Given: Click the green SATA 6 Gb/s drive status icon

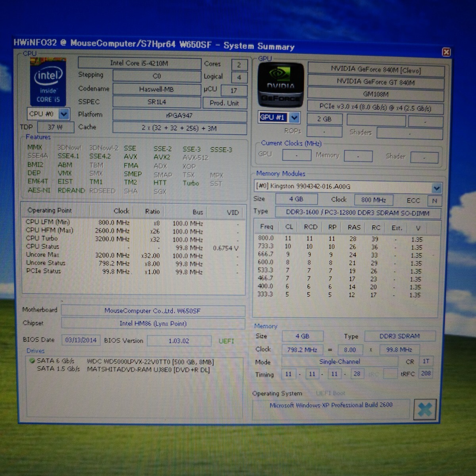Looking at the screenshot, I should coord(32,361).
